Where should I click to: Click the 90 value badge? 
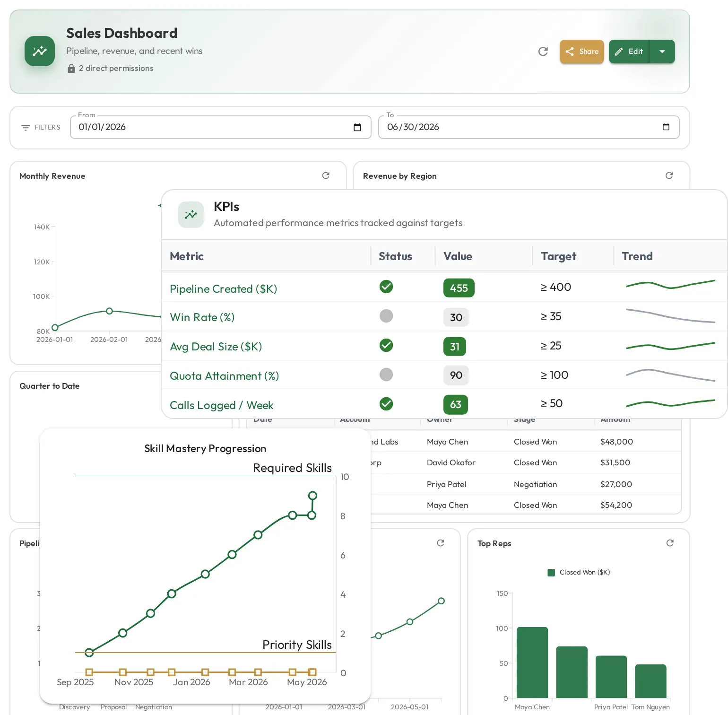point(456,375)
